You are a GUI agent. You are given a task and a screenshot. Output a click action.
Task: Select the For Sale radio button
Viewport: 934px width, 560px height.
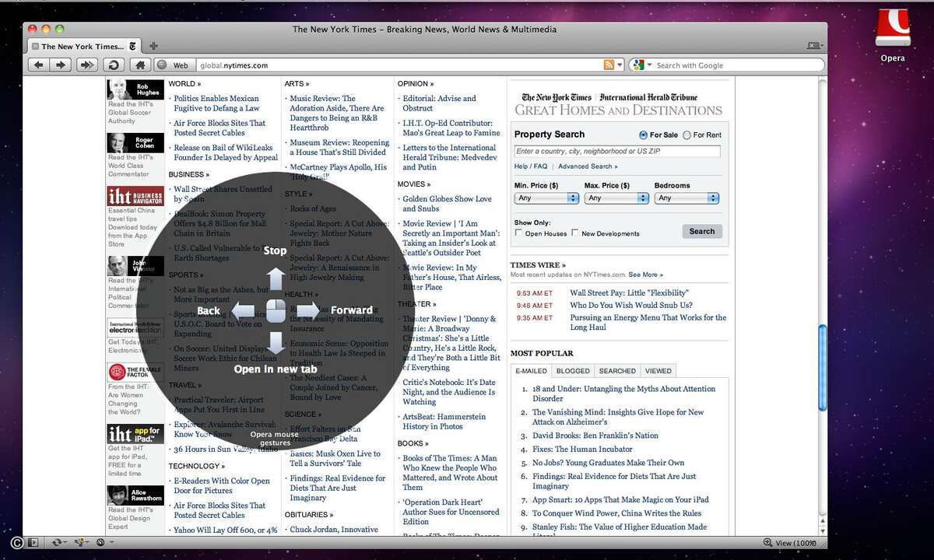643,135
